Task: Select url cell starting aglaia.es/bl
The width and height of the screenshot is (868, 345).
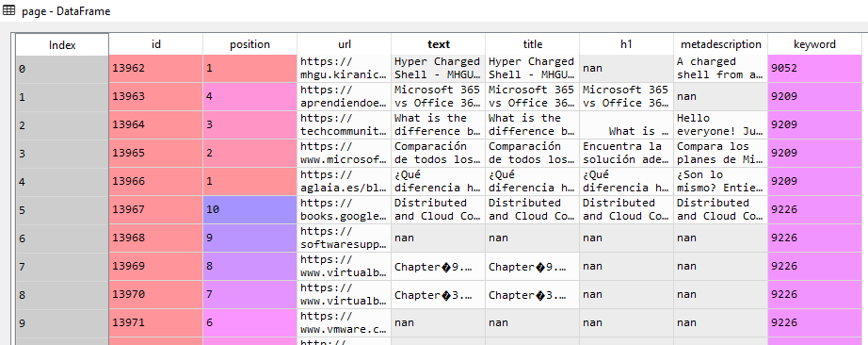Action: [x=345, y=182]
